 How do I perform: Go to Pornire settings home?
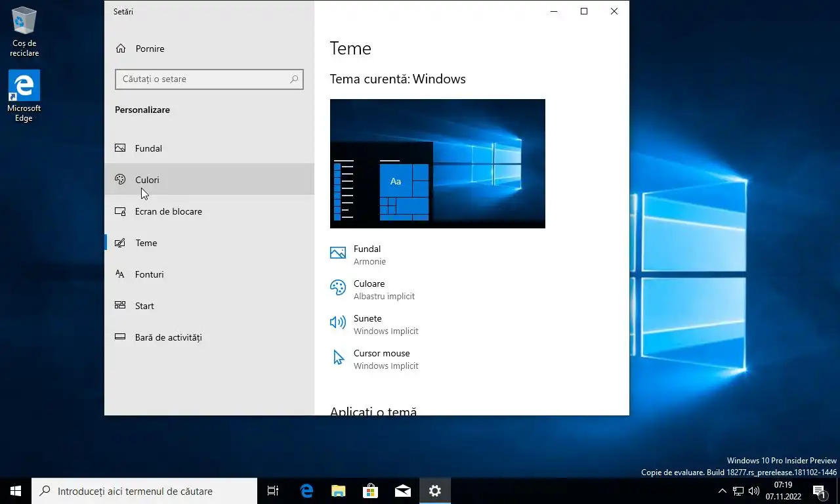click(x=209, y=49)
